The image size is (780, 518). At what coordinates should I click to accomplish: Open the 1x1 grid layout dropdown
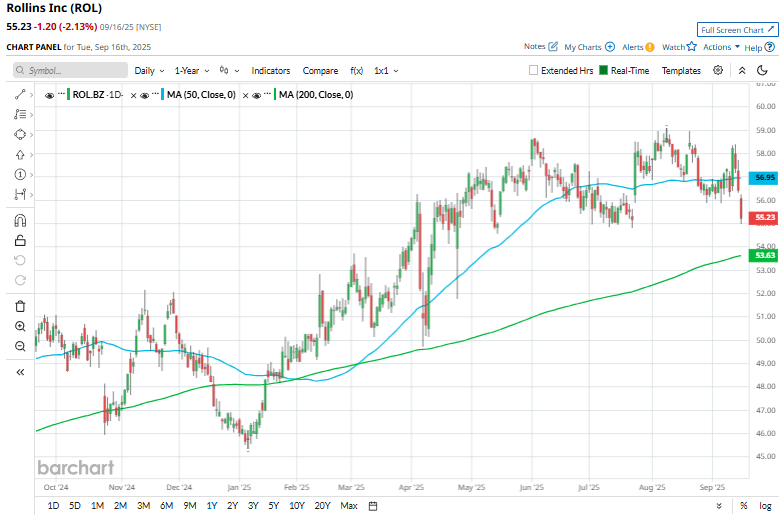click(387, 71)
